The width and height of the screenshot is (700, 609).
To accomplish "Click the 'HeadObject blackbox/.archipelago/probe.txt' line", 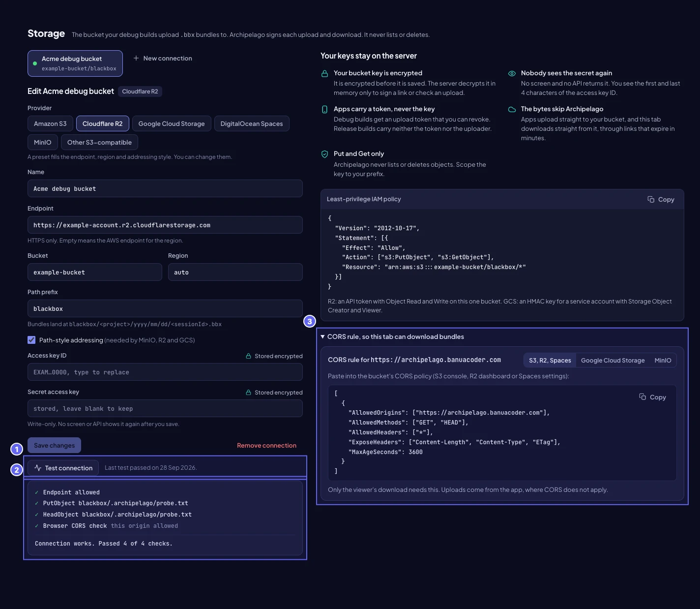I will (114, 515).
